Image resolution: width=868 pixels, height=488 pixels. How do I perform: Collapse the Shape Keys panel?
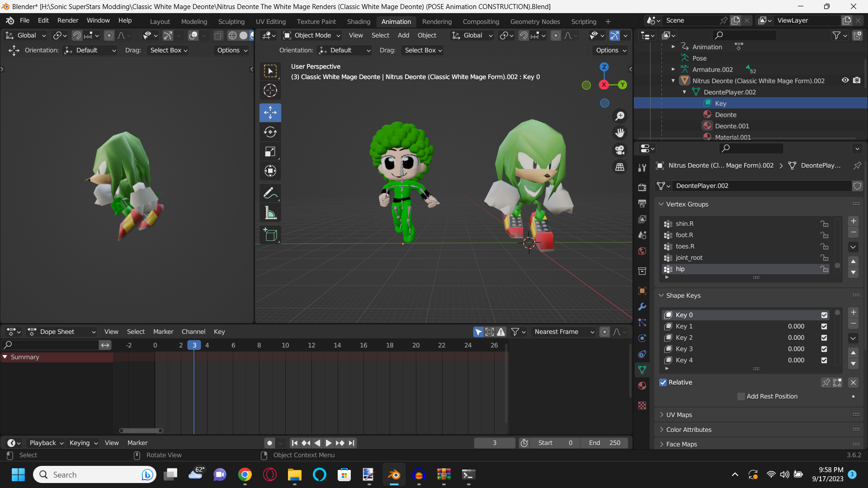coord(683,296)
